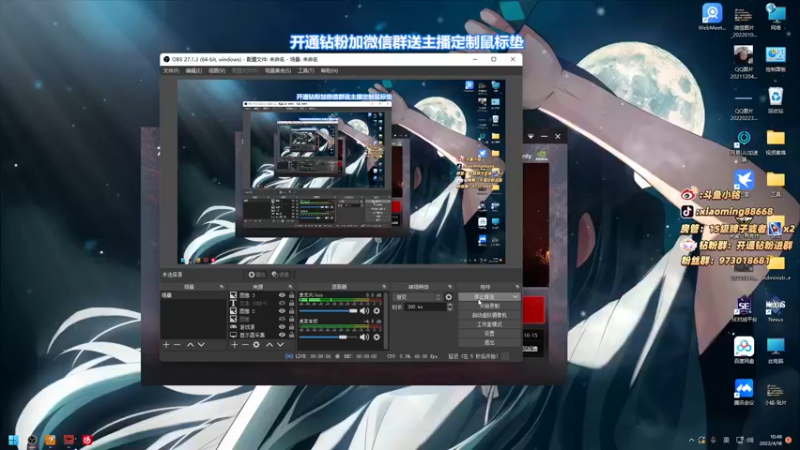
Task: Toggle visibility eye for 显示器采集 source
Action: coord(282,335)
